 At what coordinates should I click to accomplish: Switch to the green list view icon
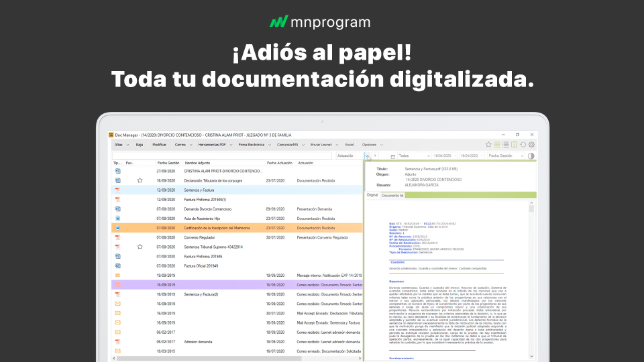pyautogui.click(x=497, y=145)
